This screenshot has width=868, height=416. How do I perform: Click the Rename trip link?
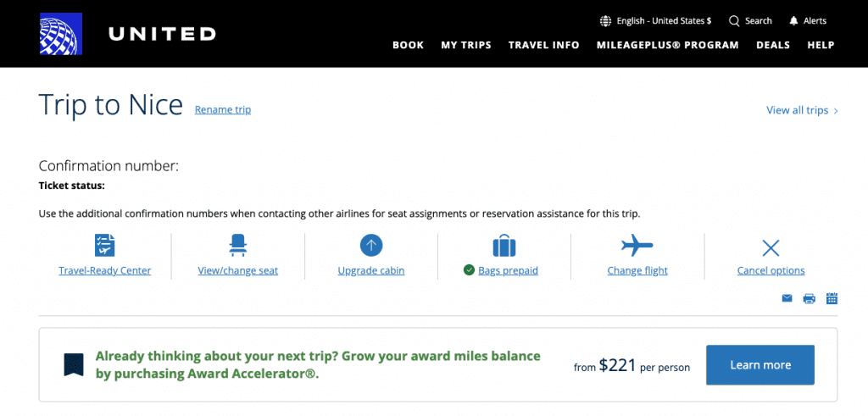[223, 110]
